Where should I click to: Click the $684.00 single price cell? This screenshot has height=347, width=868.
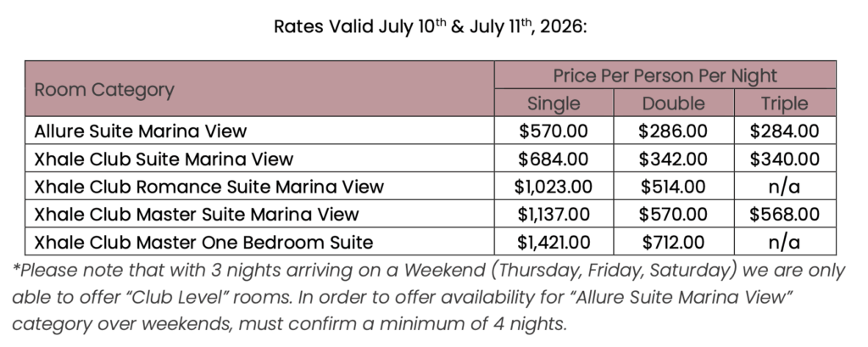(554, 159)
